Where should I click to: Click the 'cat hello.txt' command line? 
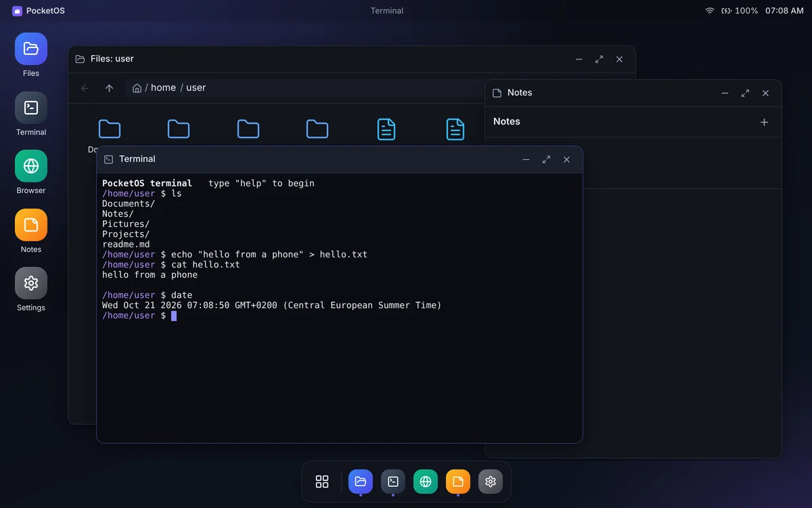pos(171,265)
